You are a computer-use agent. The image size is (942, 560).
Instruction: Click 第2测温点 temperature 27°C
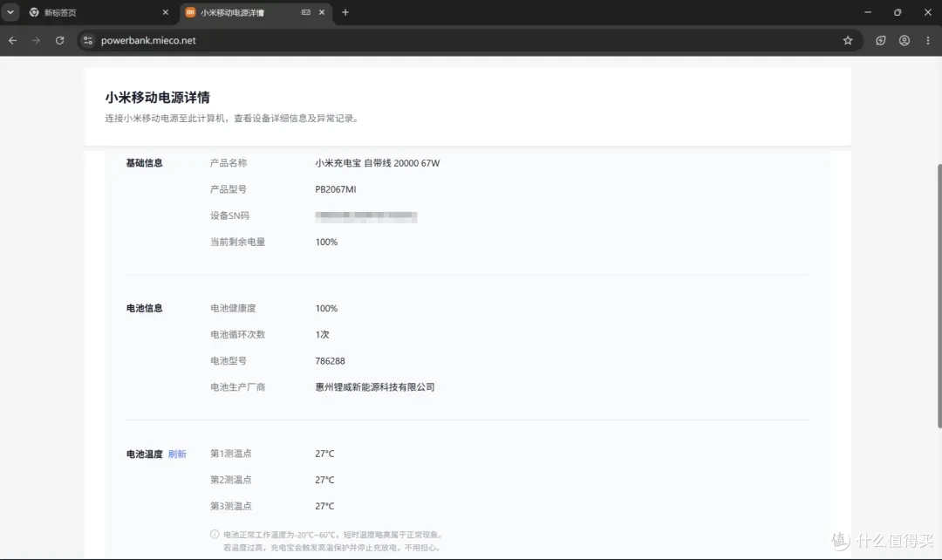click(x=324, y=480)
